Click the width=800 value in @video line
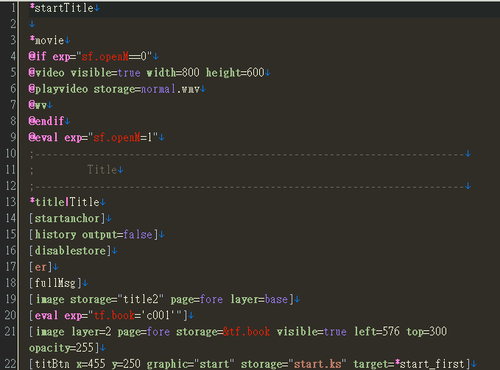This screenshot has height=370, width=500. [x=173, y=73]
